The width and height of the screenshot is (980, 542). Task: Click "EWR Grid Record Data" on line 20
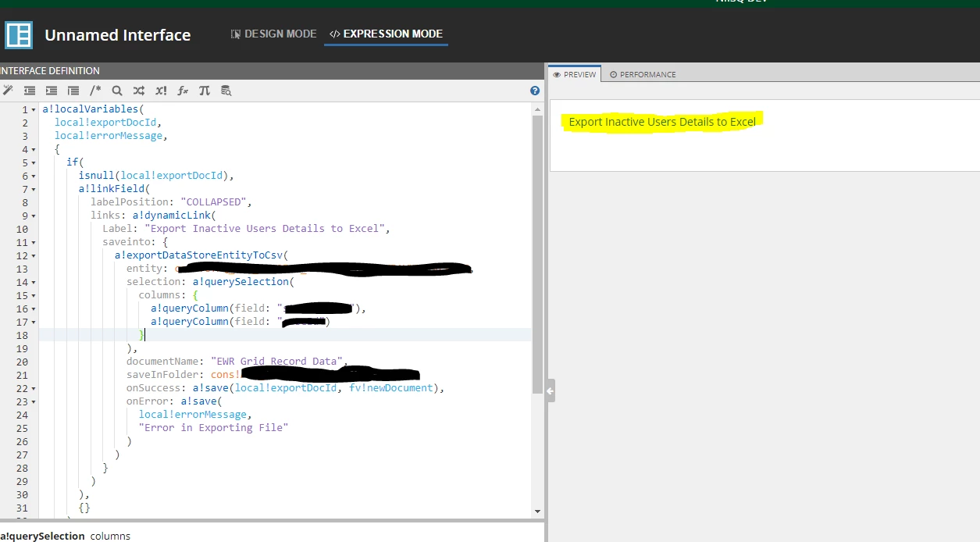click(276, 362)
